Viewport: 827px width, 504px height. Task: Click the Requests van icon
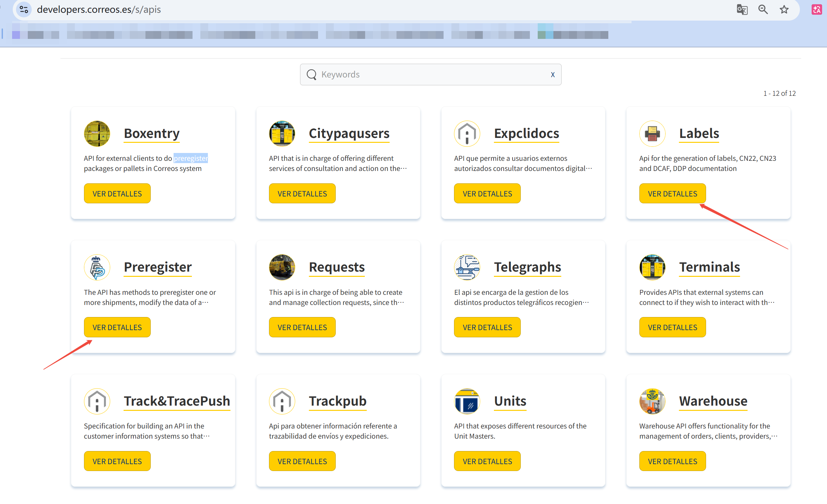point(282,267)
